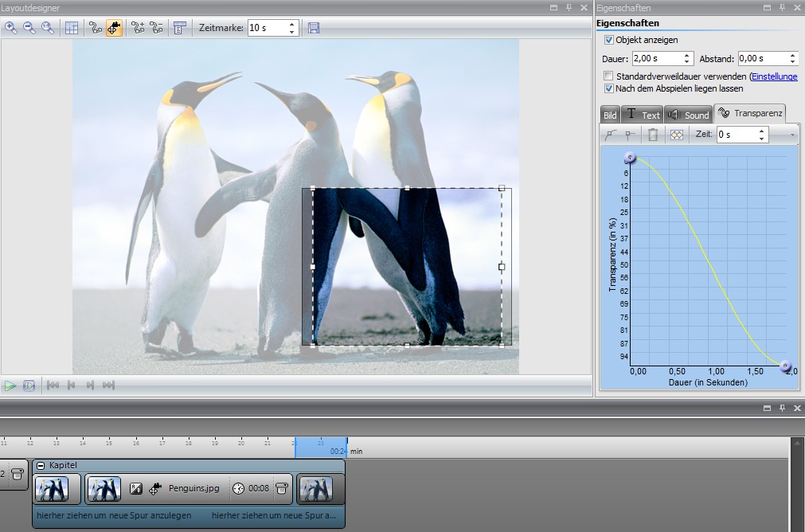Image resolution: width=805 pixels, height=532 pixels.
Task: Increase the Dauer value with up arrow
Action: click(x=687, y=55)
